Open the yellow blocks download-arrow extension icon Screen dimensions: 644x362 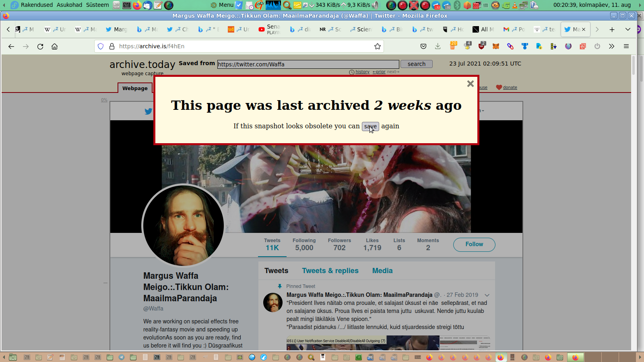point(554,46)
